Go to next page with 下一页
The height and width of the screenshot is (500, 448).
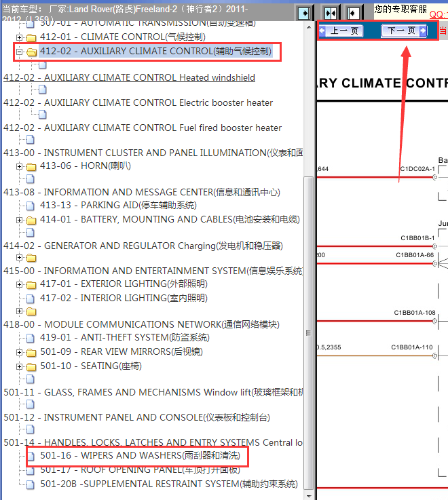pyautogui.click(x=404, y=31)
